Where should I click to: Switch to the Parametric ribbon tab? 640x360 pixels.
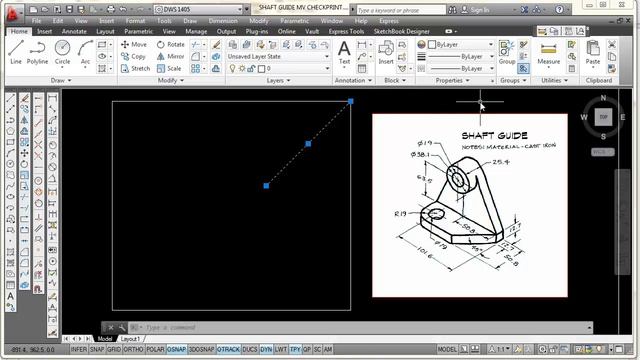click(x=138, y=31)
